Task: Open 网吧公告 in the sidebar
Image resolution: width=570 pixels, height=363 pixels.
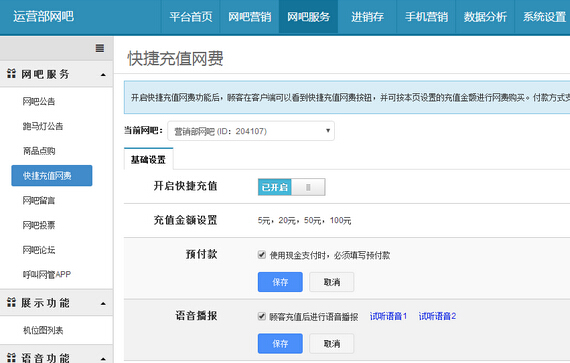Action: tap(39, 101)
